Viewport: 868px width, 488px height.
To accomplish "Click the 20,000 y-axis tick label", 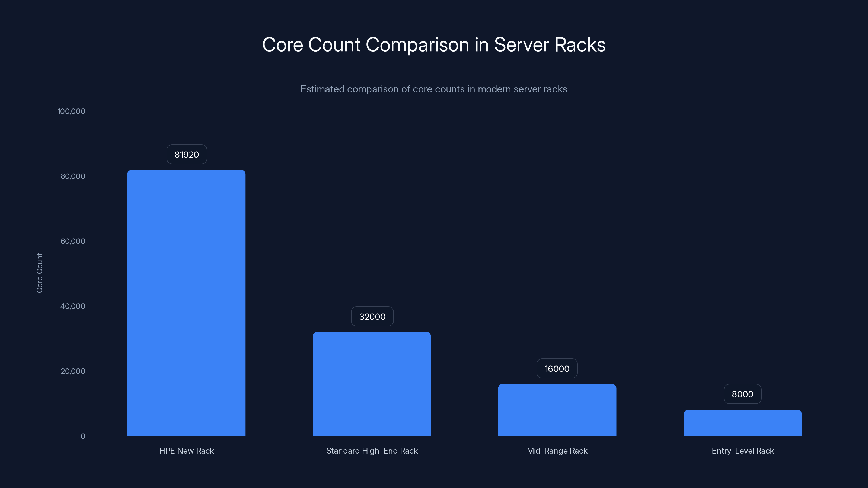I will (73, 371).
